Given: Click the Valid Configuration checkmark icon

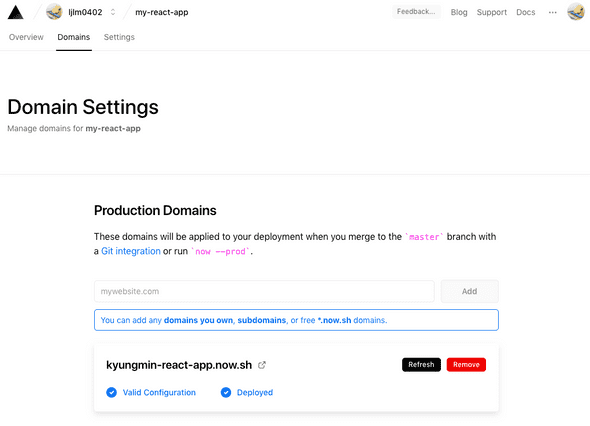Looking at the screenshot, I should [111, 393].
